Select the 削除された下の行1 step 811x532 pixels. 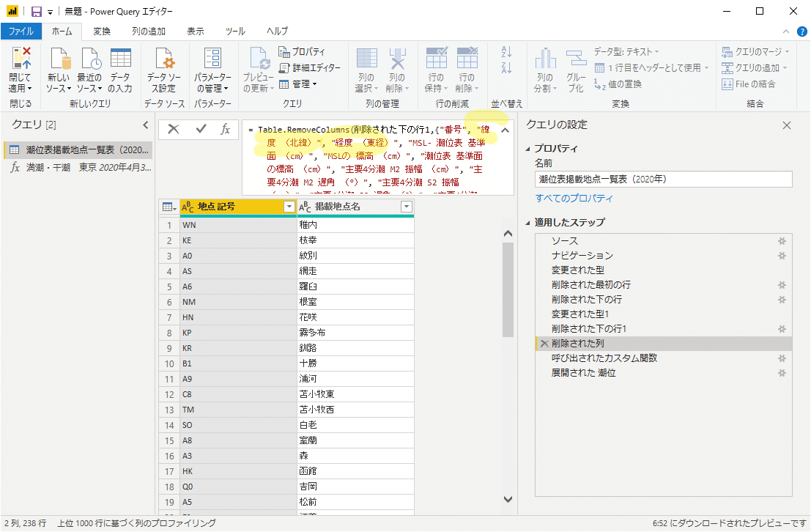(589, 329)
